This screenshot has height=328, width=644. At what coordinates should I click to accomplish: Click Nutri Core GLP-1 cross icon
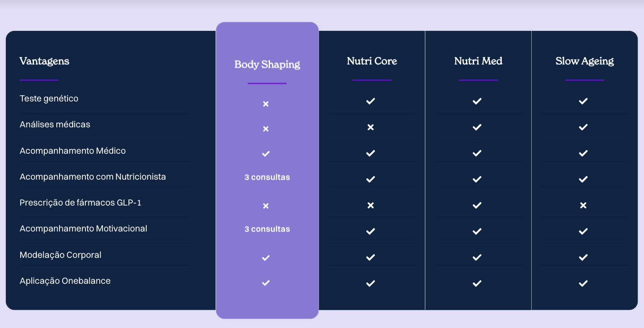(x=370, y=206)
